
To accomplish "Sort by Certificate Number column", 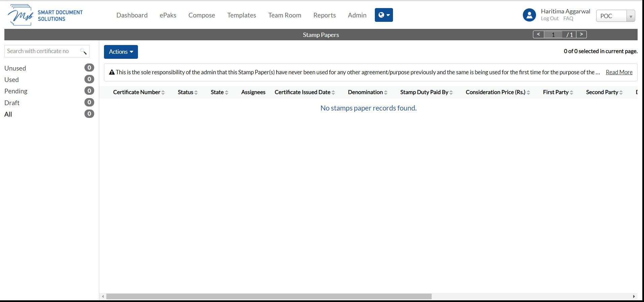I will pos(139,92).
